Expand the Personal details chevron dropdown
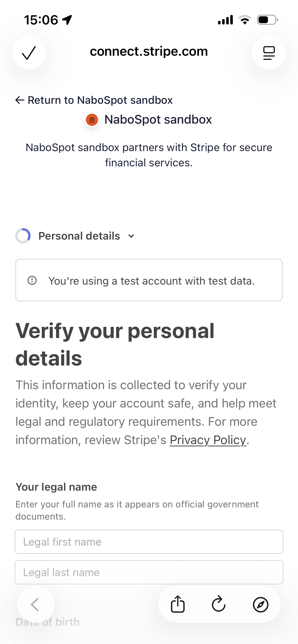Viewport: 298px width, 644px height. [131, 236]
